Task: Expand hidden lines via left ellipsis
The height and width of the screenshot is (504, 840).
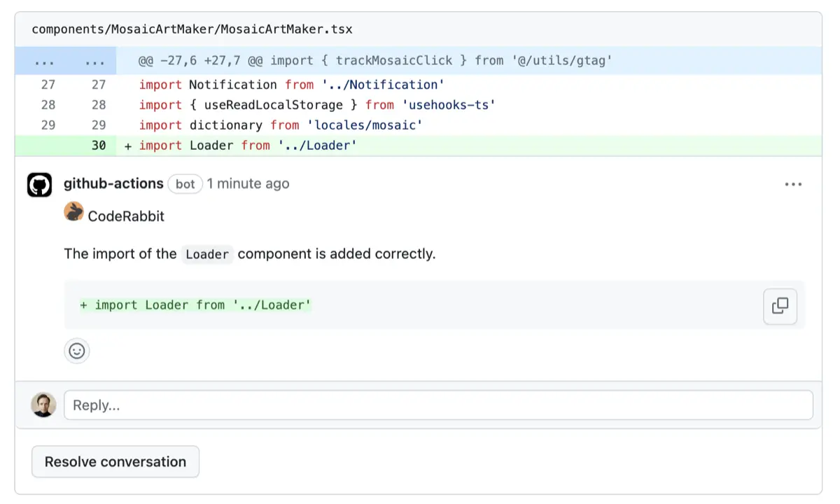Action: (x=44, y=61)
